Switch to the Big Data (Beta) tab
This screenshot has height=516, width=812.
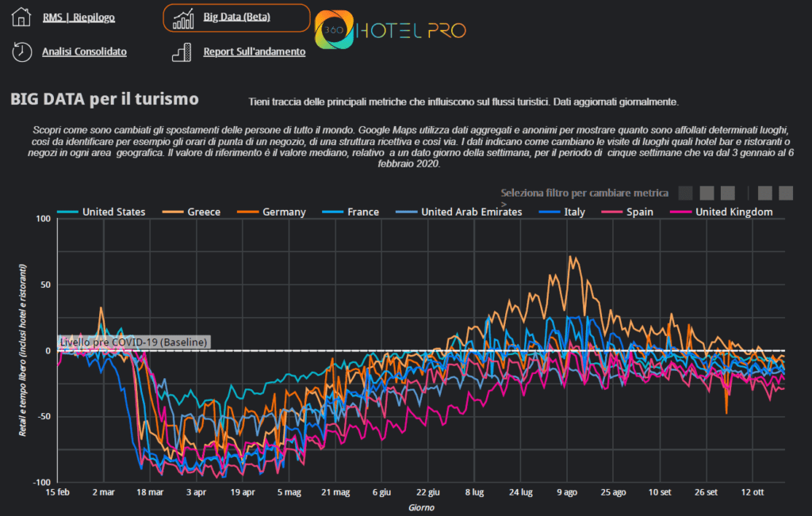(236, 17)
